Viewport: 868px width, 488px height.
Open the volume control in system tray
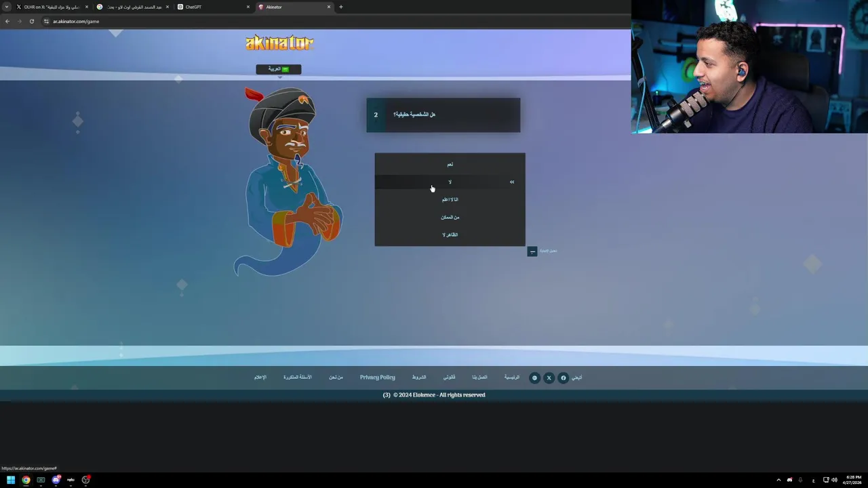point(834,480)
